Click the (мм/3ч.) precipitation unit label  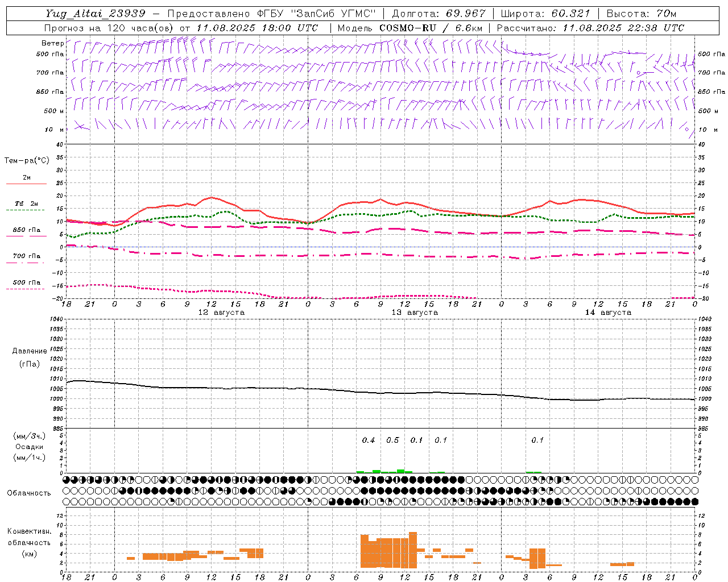(30, 436)
